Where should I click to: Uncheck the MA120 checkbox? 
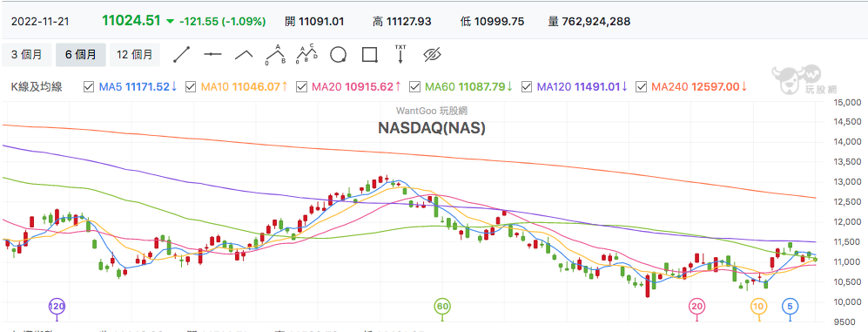527,86
